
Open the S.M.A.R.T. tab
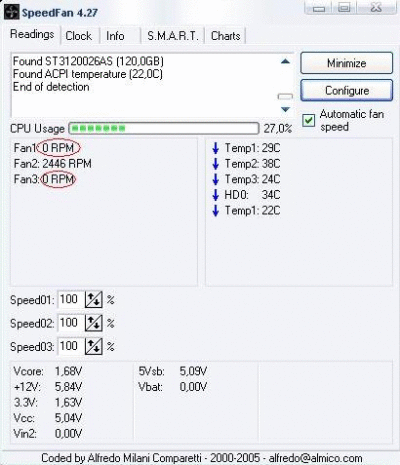pyautogui.click(x=173, y=36)
